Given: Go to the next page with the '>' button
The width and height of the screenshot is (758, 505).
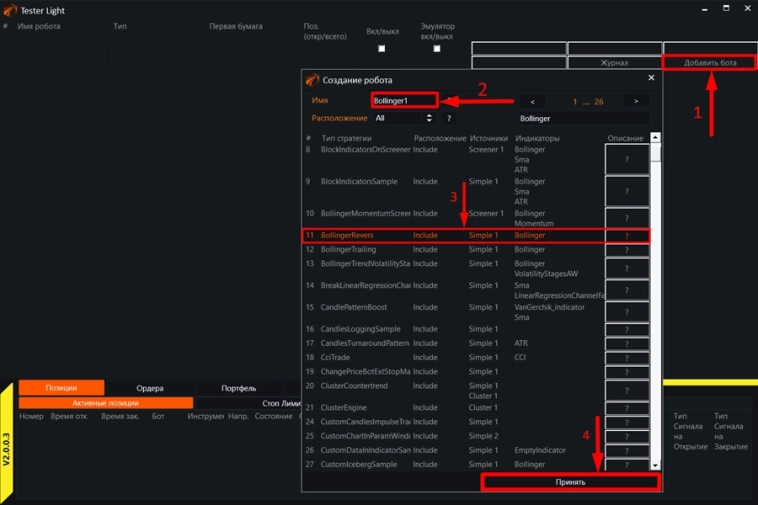Looking at the screenshot, I should pos(636,101).
